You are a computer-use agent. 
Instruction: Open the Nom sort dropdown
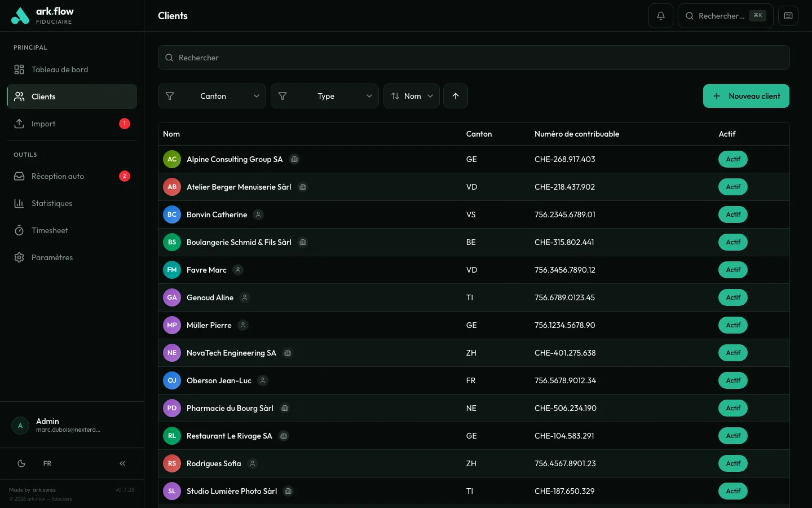point(412,96)
